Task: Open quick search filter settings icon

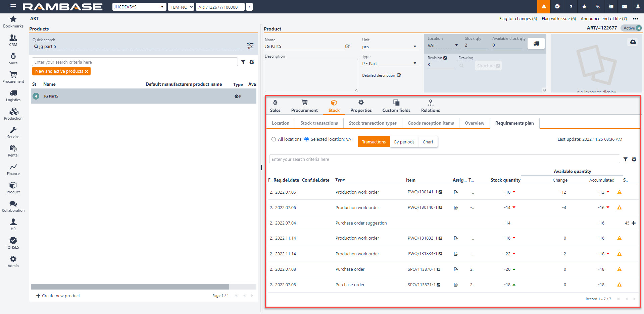Action: [x=250, y=46]
